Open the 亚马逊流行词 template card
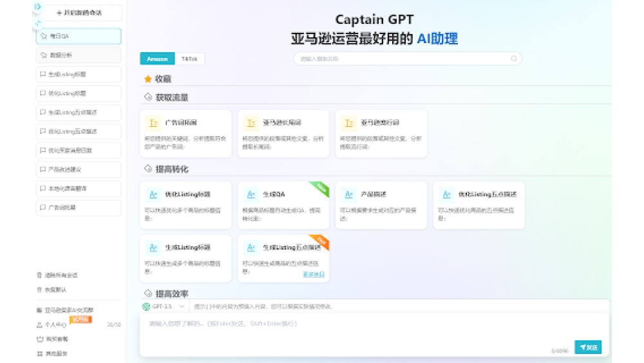This screenshot has height=363, width=644. click(x=381, y=133)
